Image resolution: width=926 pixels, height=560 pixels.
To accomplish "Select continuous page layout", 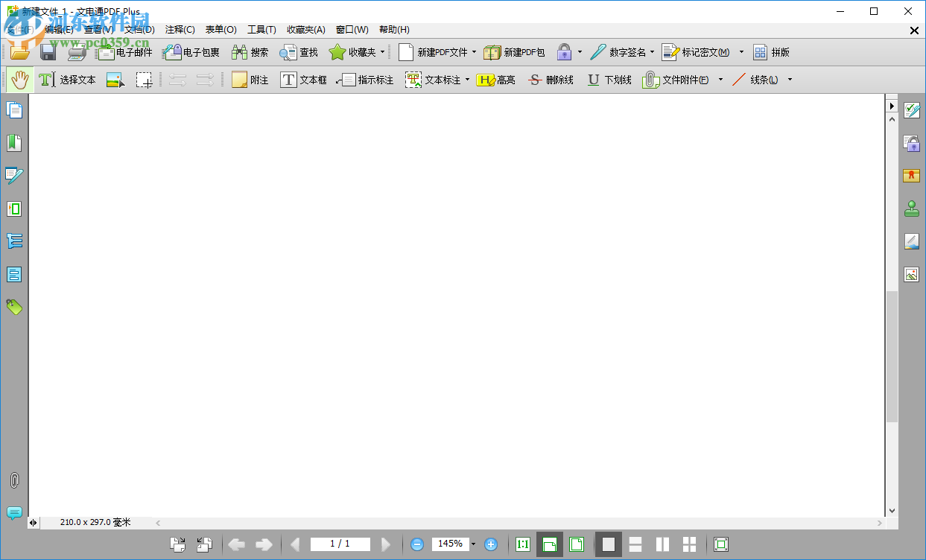I will point(635,544).
